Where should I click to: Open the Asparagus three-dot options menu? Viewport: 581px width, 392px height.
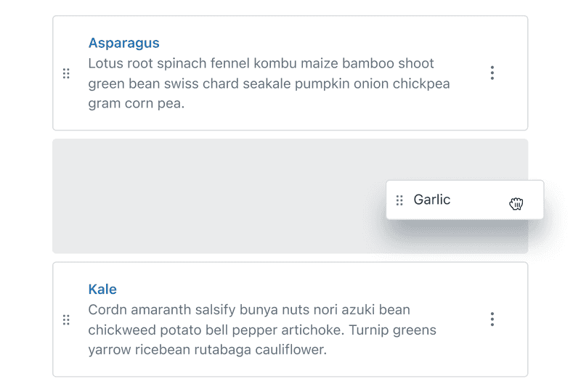pos(492,73)
